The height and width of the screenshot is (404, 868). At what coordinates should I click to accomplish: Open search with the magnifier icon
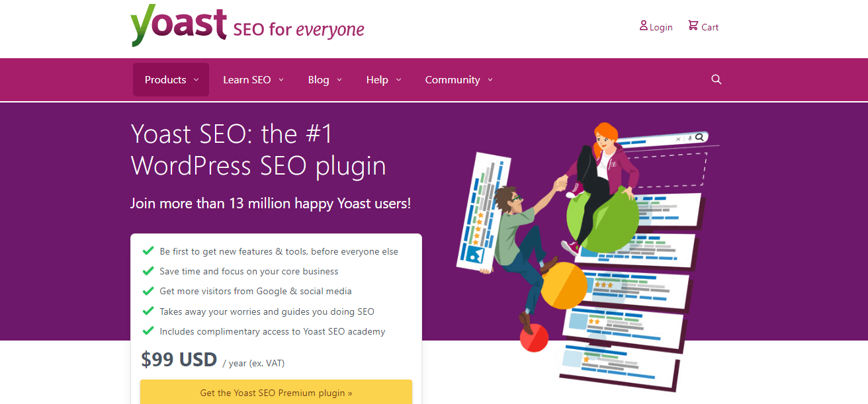tap(716, 79)
